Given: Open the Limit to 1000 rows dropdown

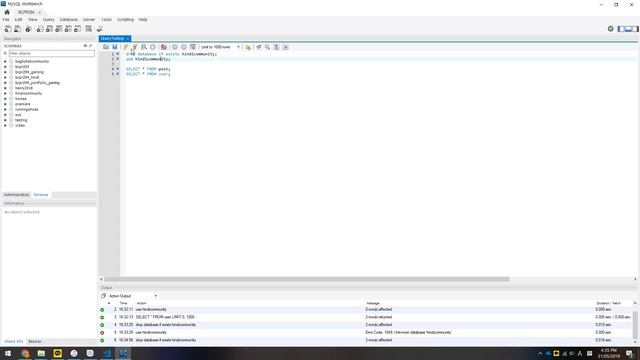Looking at the screenshot, I should (x=220, y=47).
